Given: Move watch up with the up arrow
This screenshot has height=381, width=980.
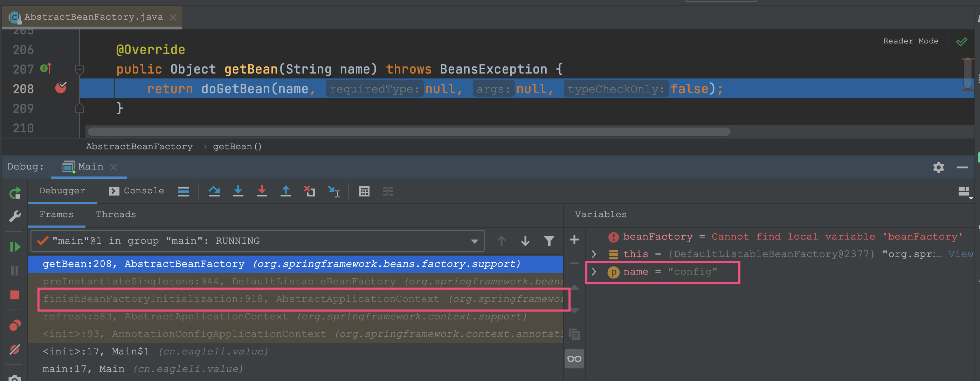Looking at the screenshot, I should click(574, 287).
